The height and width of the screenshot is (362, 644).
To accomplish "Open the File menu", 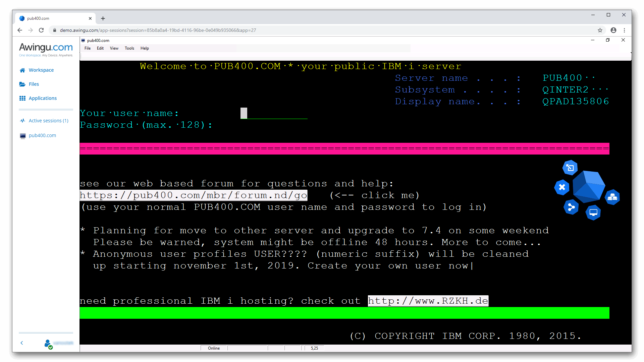I will click(x=88, y=48).
